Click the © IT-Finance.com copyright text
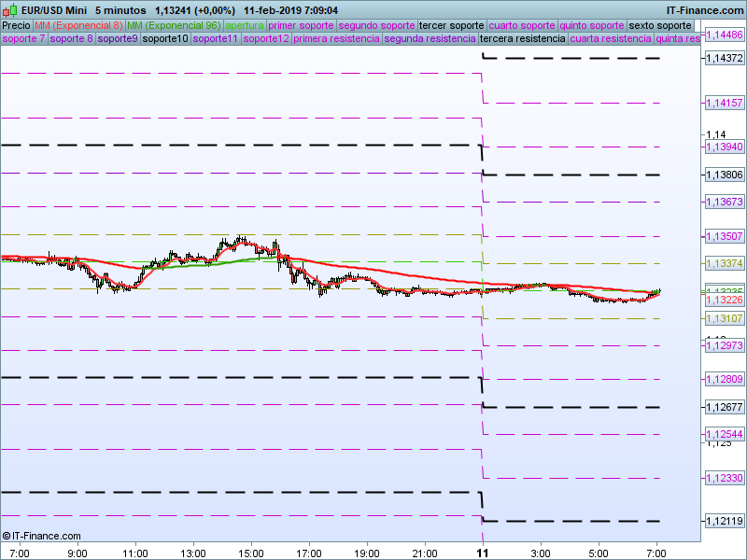The image size is (747, 560). tap(42, 536)
